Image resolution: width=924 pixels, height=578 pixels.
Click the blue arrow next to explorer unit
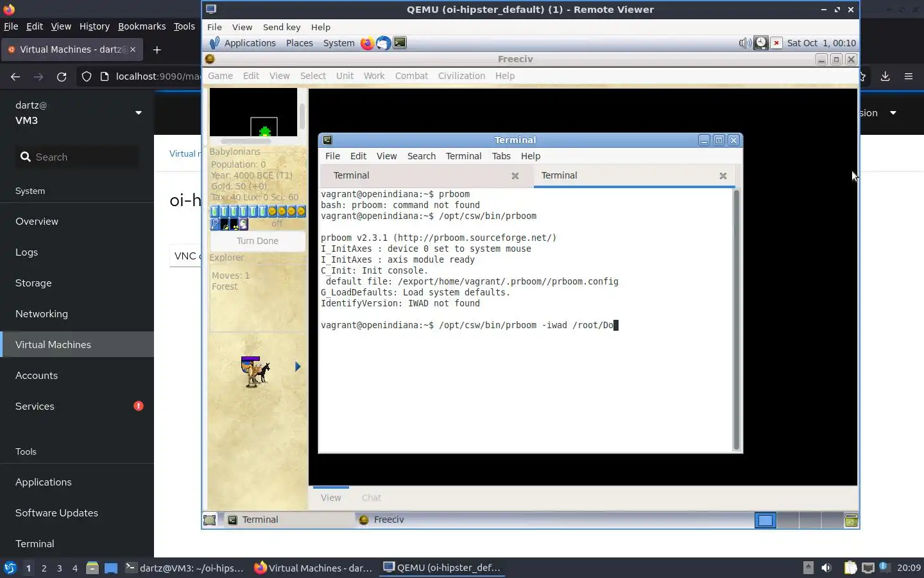[x=298, y=367]
